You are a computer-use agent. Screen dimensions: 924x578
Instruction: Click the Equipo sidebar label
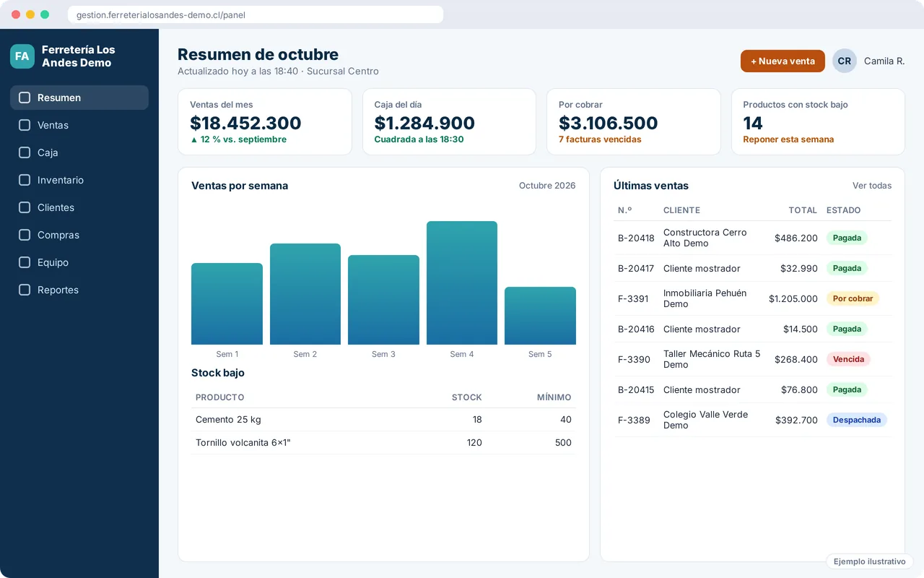pyautogui.click(x=53, y=262)
